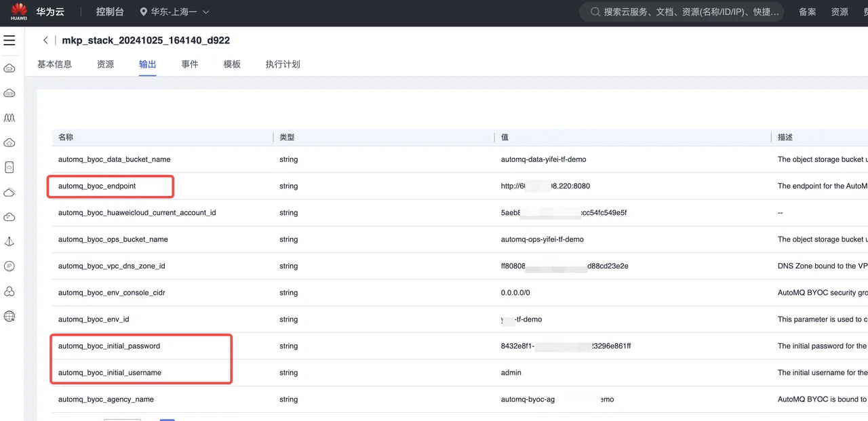Click string type of automq_byoc_endpoint row
868x421 pixels.
288,186
